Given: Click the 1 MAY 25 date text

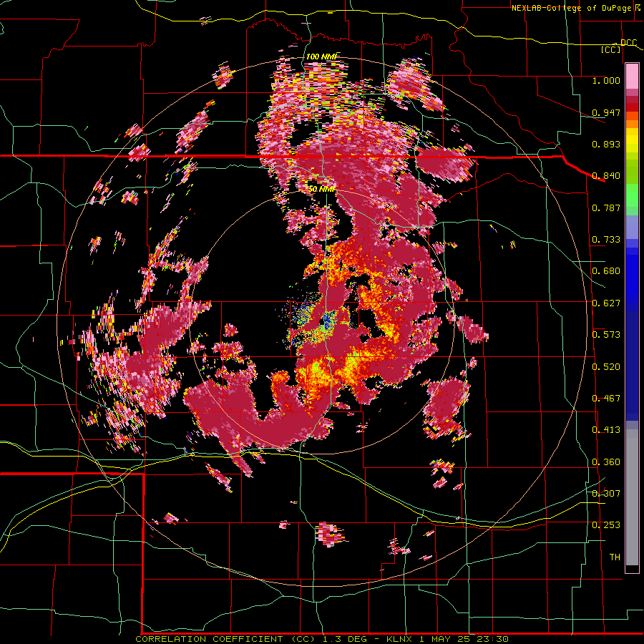Looking at the screenshot, I should (445, 639).
